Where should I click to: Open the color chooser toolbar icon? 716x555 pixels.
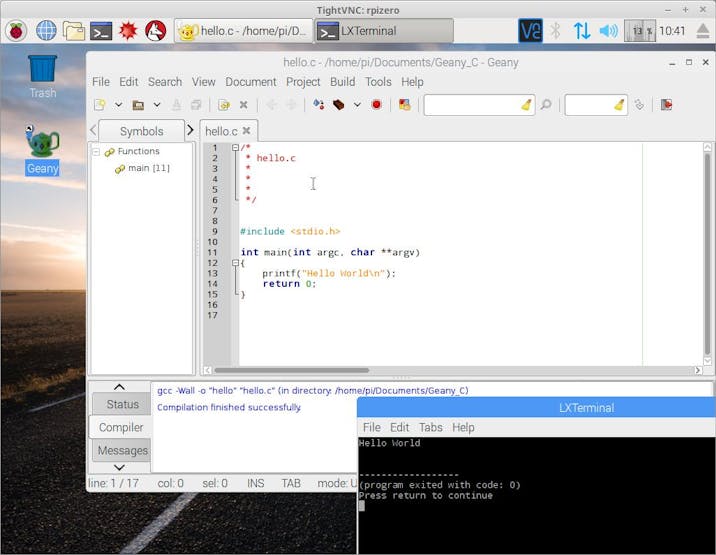point(404,104)
